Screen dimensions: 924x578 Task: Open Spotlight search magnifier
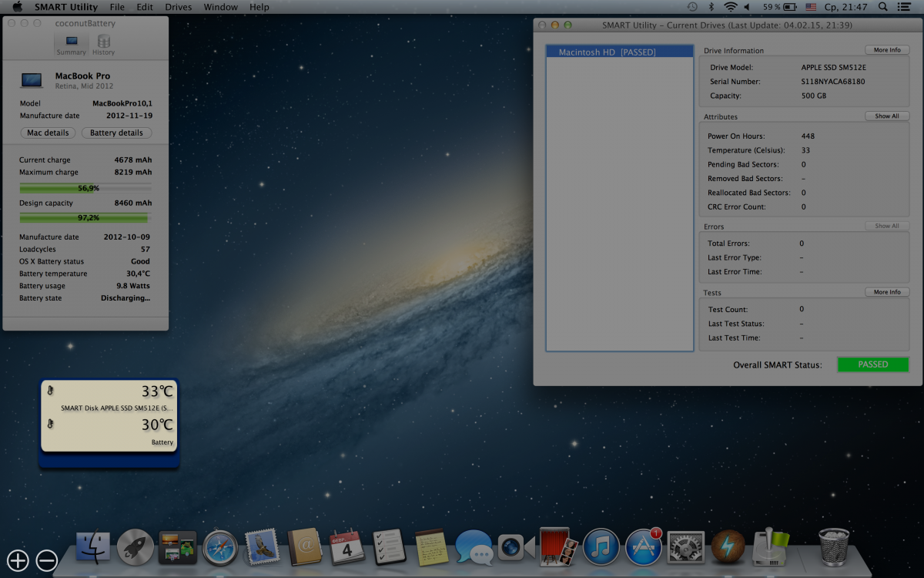tap(882, 7)
